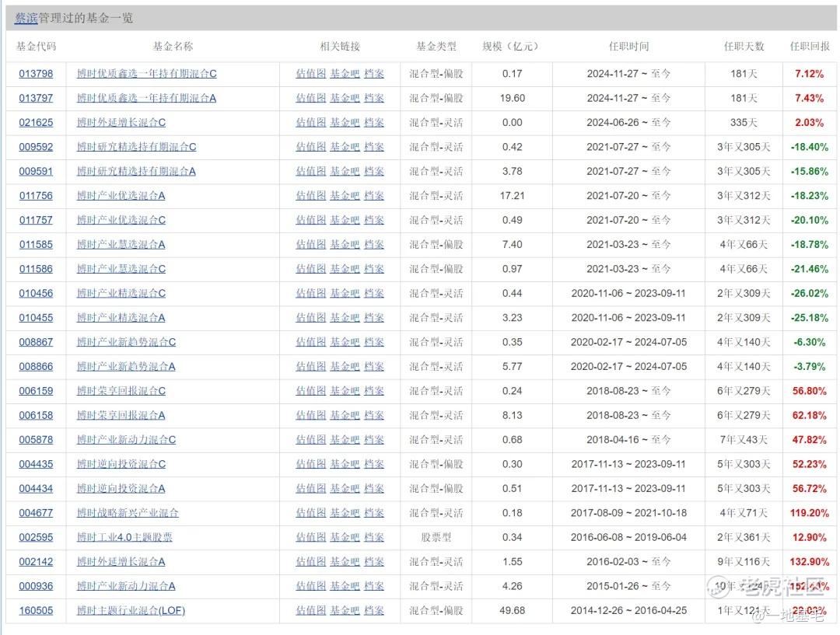Open 博时产业新趋势混合A fund link

126,367
